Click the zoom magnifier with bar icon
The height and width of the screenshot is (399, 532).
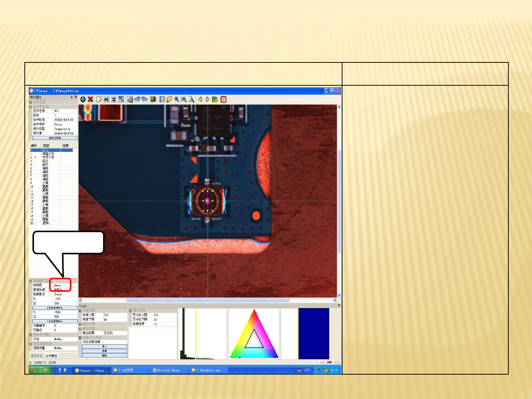184,99
